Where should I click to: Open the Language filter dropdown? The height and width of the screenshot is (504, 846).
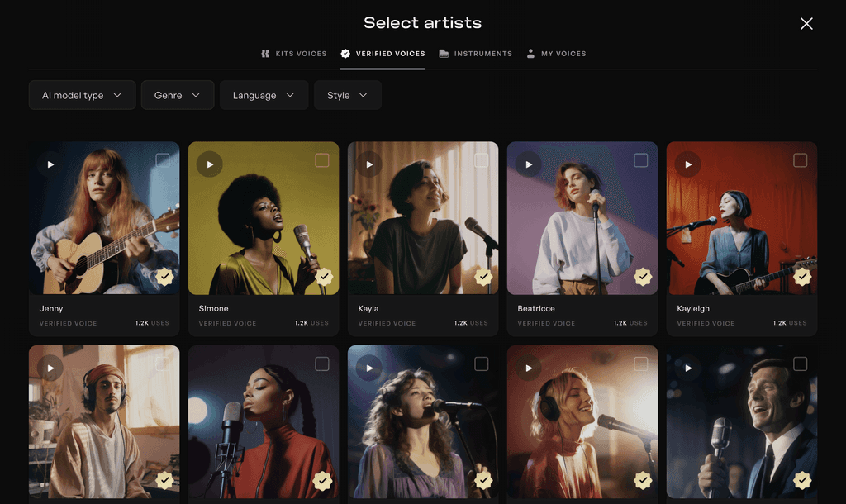point(264,95)
